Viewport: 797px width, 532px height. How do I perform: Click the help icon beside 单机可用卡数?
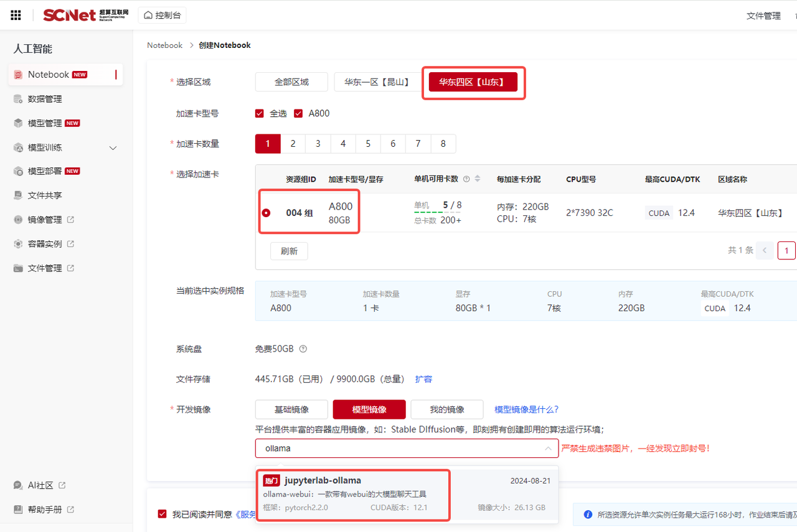tap(466, 179)
